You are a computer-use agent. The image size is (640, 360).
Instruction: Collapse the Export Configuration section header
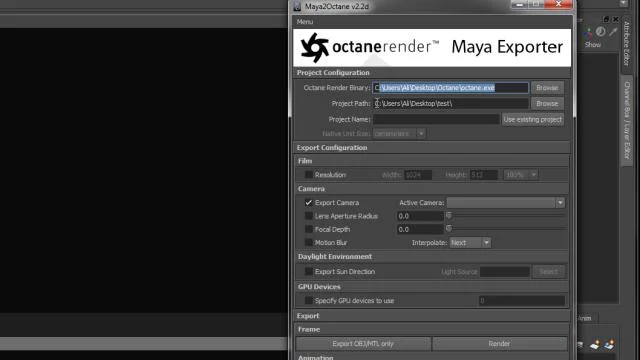[x=432, y=148]
